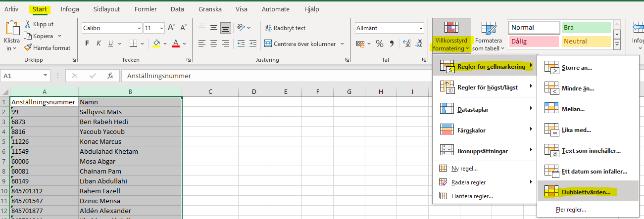Click the Klipp ut scissors icon
644x219 pixels.
click(28, 24)
